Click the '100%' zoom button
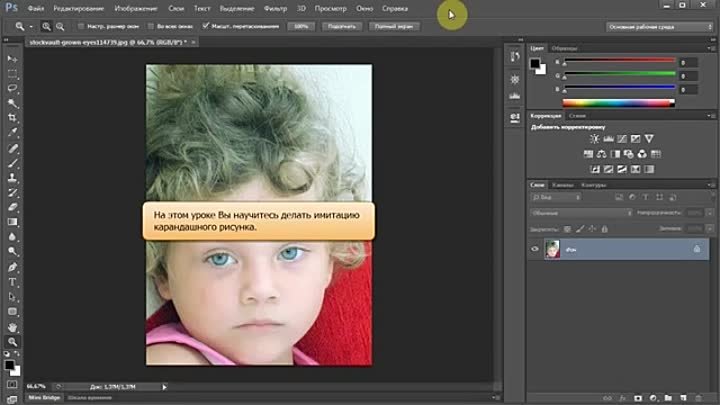720x405 pixels. click(x=301, y=25)
